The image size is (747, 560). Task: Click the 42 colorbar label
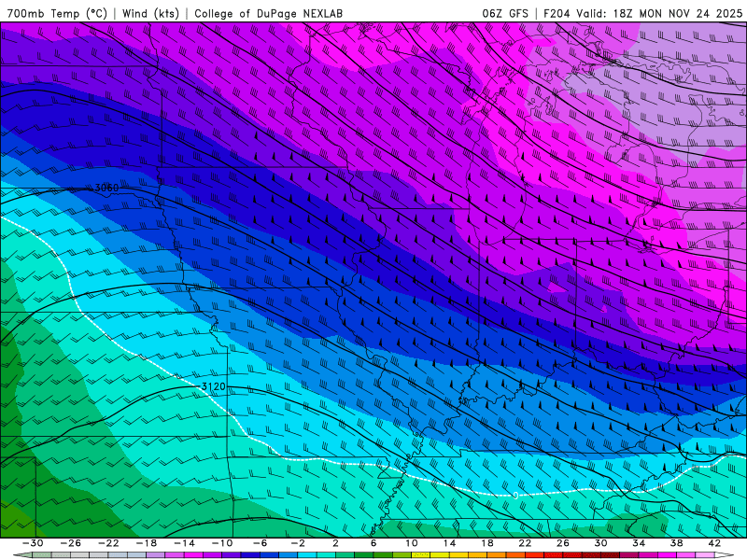click(x=714, y=543)
